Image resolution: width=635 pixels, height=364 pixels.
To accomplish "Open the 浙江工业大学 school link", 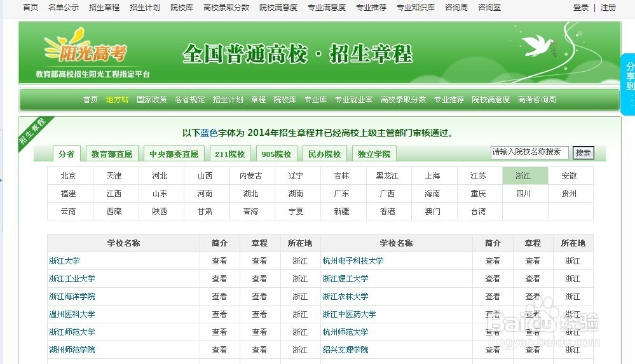I will [72, 279].
